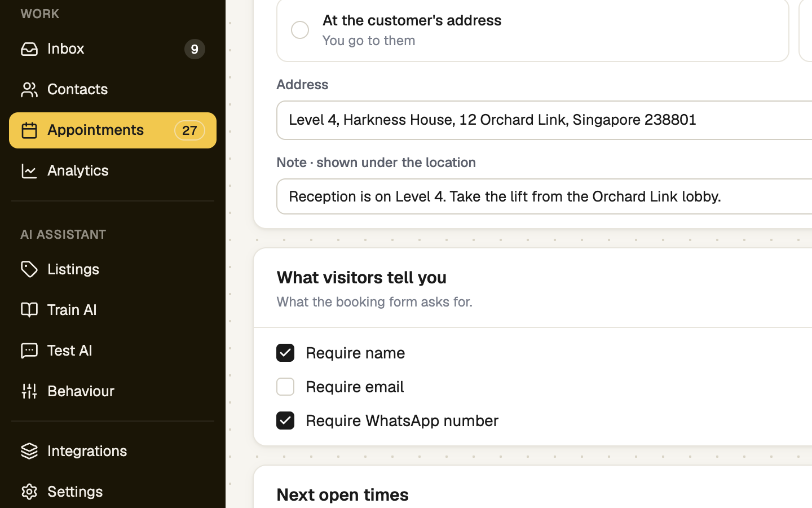The image size is (812, 508).
Task: Navigate to Listings
Action: [113, 269]
